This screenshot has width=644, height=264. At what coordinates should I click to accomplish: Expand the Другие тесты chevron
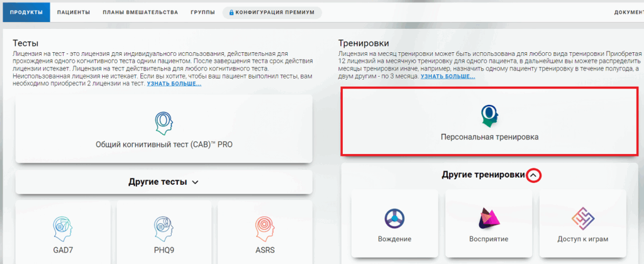[x=195, y=182]
